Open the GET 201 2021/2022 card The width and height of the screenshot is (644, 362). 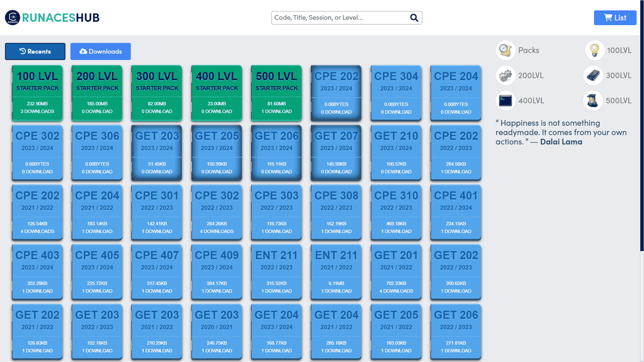pos(396,272)
